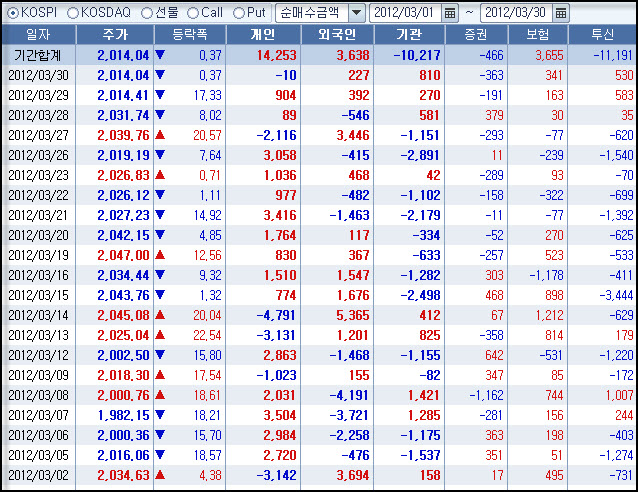This screenshot has height=492, width=638.
Task: Click 기관 value -2,891 on 03/26
Action: (x=421, y=155)
